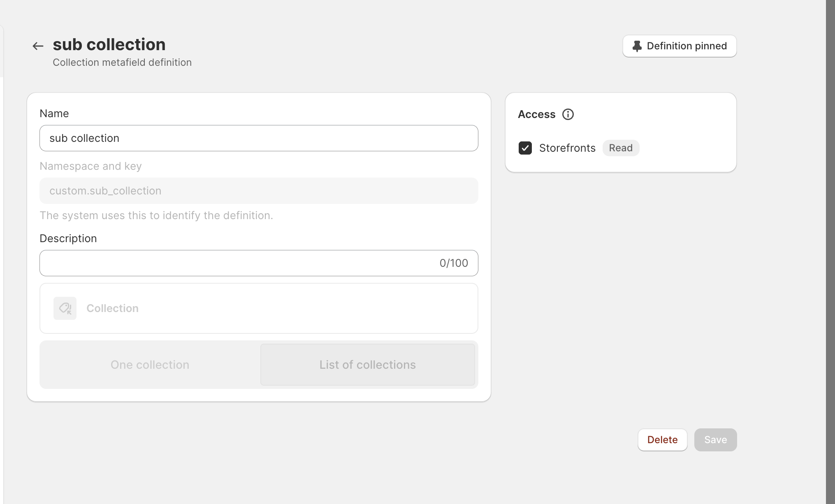Click the Save button
Image resolution: width=835 pixels, height=504 pixels.
click(x=715, y=439)
